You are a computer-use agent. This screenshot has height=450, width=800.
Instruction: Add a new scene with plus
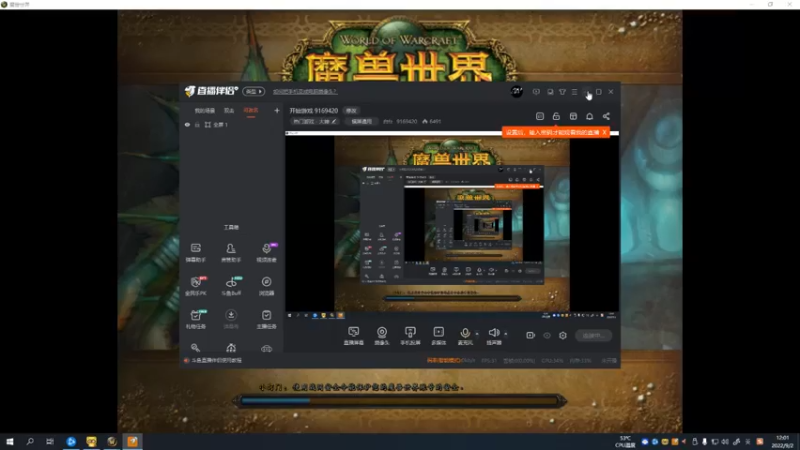point(277,110)
